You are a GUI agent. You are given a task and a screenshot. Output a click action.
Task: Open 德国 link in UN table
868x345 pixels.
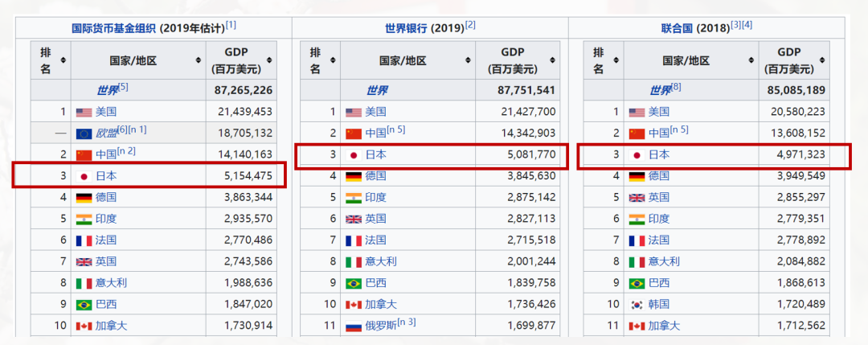[x=659, y=176]
